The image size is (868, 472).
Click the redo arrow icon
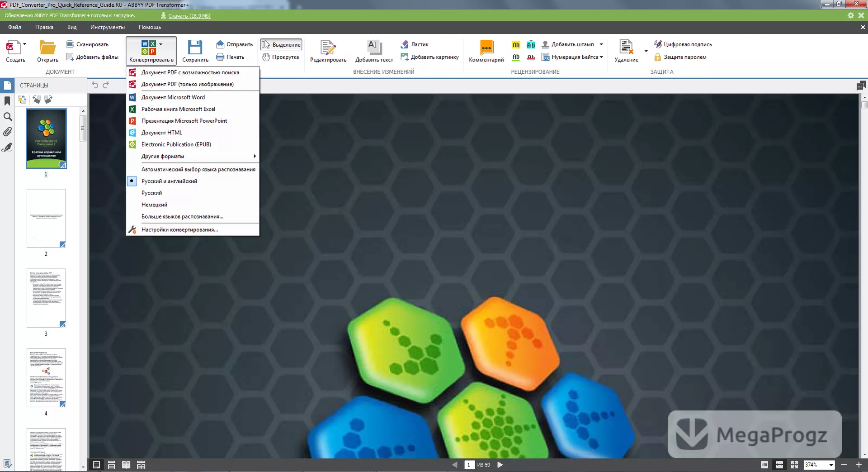[x=106, y=85]
